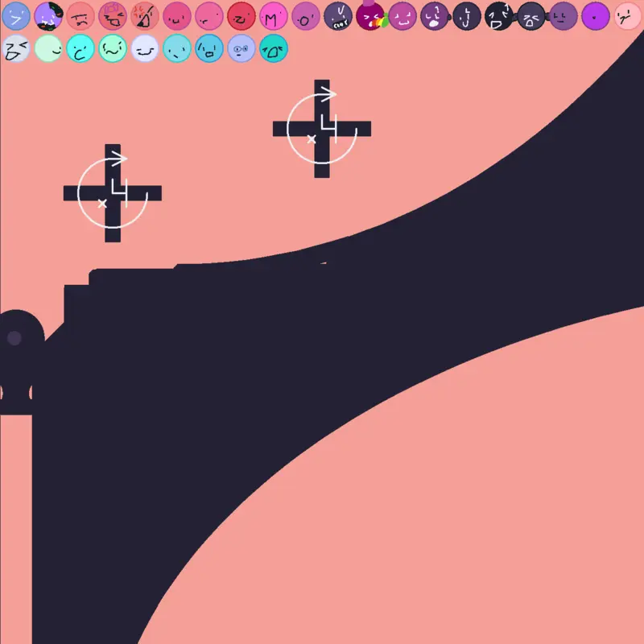This screenshot has height=644, width=644.
Task: Choose the laughing ball wearing a crown
Action: pyautogui.click(x=113, y=16)
